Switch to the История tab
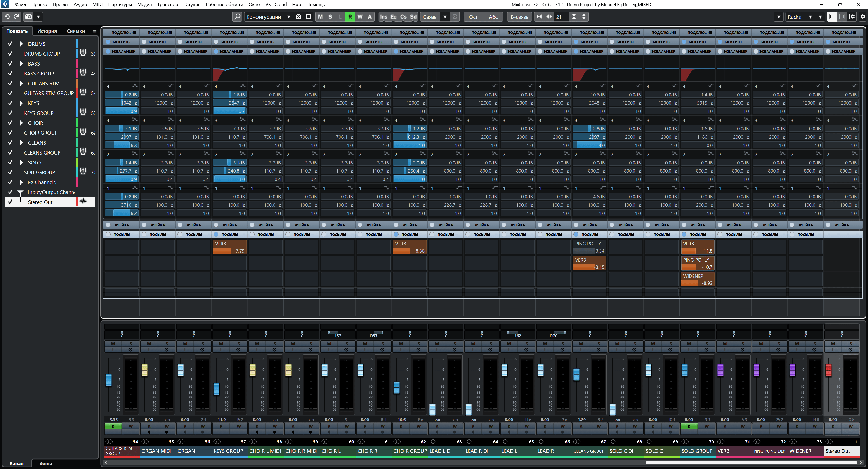 [47, 31]
